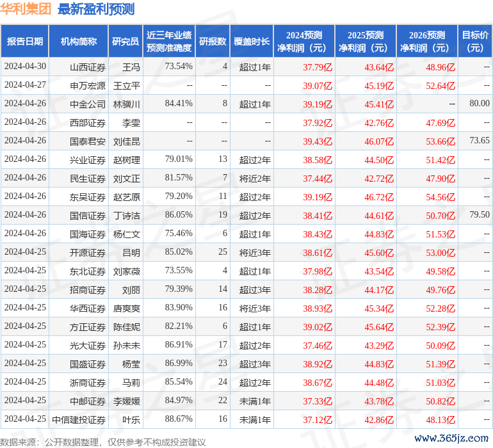Click accuracy value 86.91%
Screen dimensions: 493x448
pyautogui.click(x=179, y=344)
